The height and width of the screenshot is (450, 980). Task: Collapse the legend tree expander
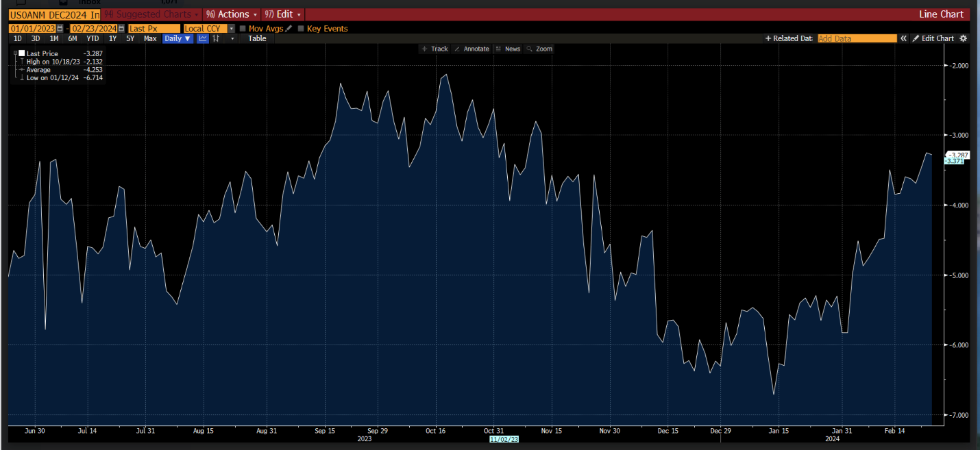pos(15,53)
